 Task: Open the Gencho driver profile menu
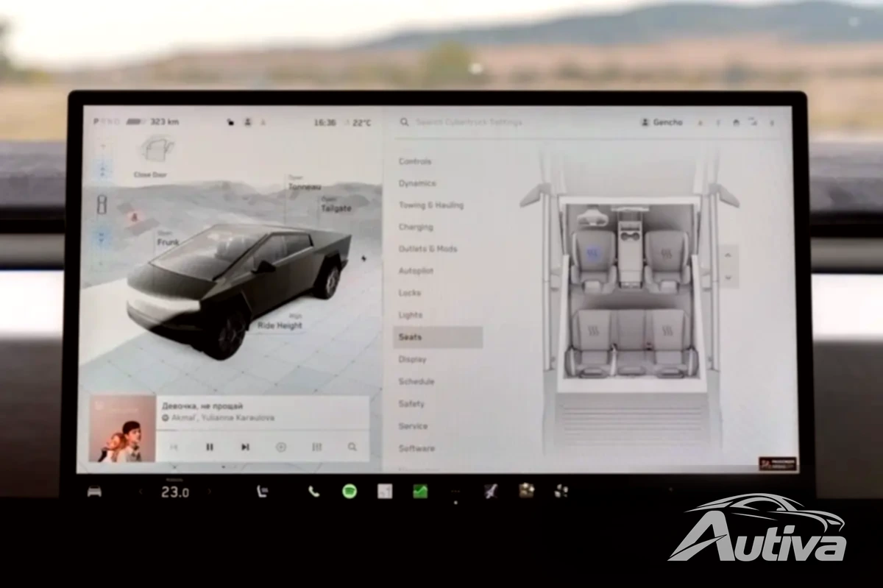tap(662, 122)
